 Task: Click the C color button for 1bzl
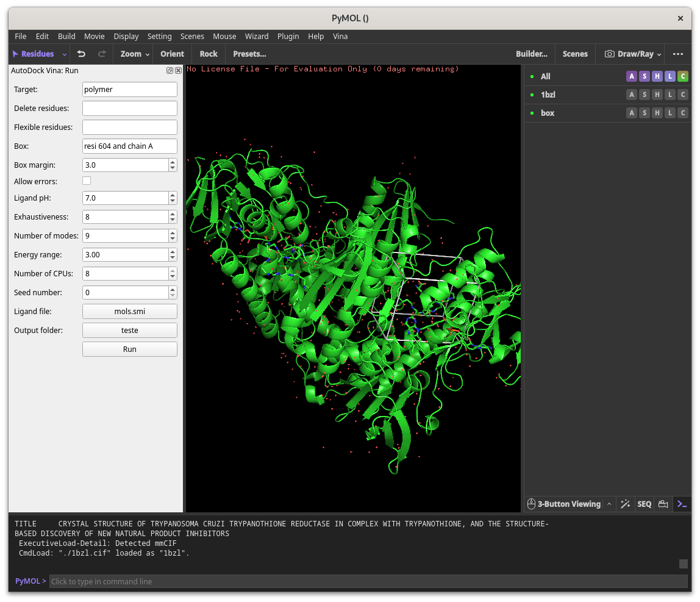[682, 95]
